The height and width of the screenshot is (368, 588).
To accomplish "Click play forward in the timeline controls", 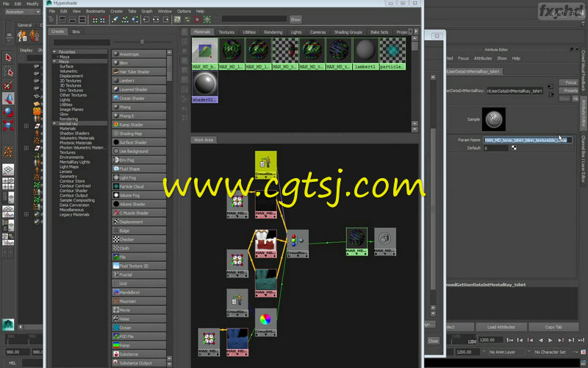I will pos(550,340).
